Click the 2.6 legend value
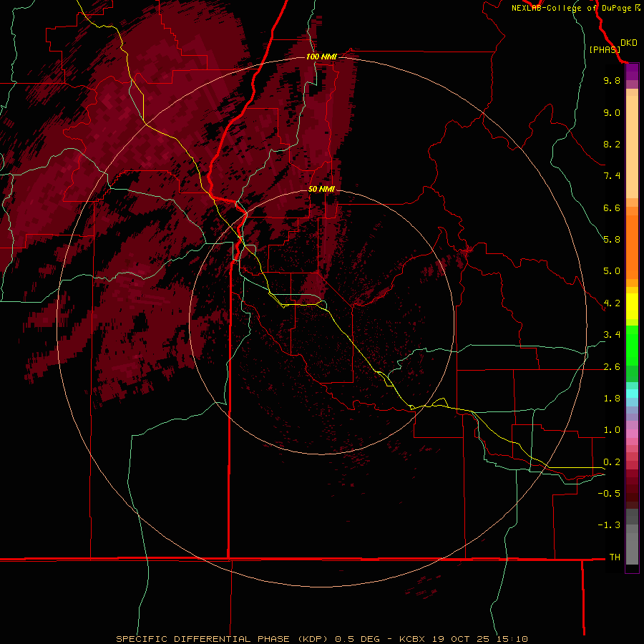The height and width of the screenshot is (644, 644). [612, 367]
